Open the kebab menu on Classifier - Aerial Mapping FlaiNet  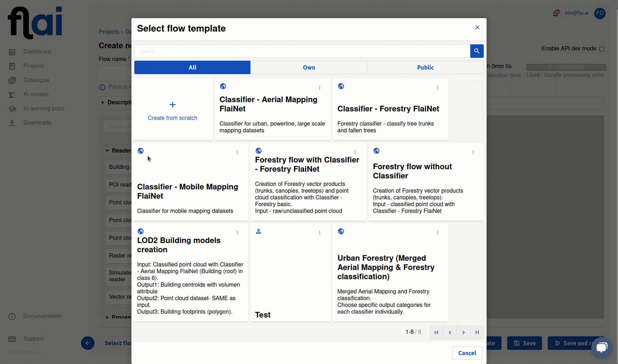pyautogui.click(x=320, y=87)
